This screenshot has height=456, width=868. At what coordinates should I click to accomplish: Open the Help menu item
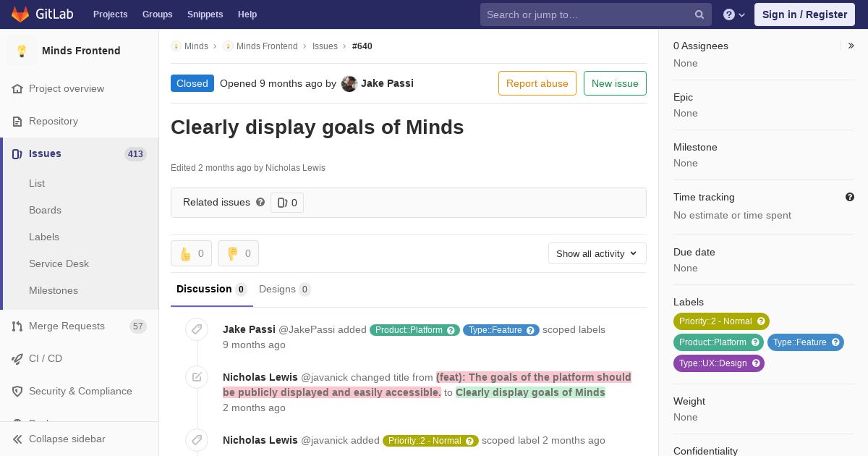pos(247,14)
